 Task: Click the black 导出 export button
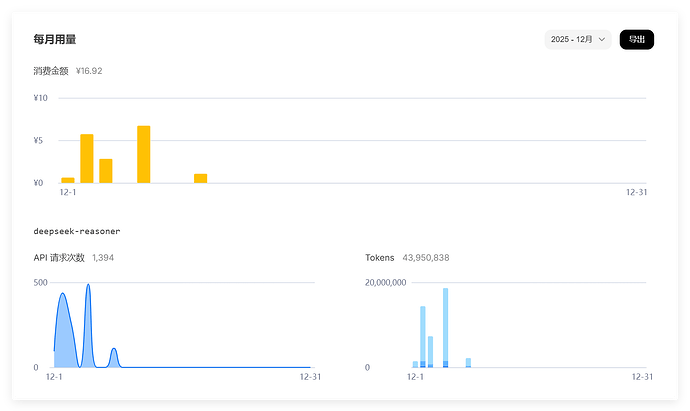pos(637,40)
